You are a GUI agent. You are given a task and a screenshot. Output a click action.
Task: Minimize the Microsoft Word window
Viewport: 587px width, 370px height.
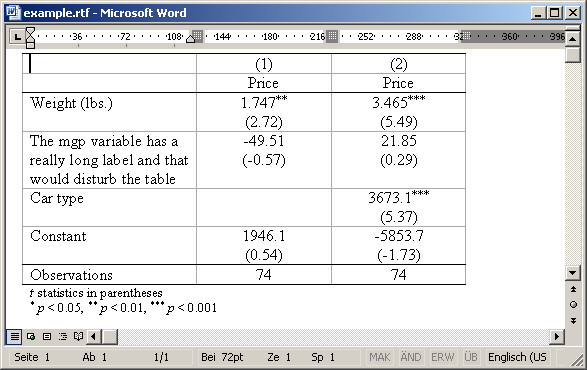tap(538, 13)
